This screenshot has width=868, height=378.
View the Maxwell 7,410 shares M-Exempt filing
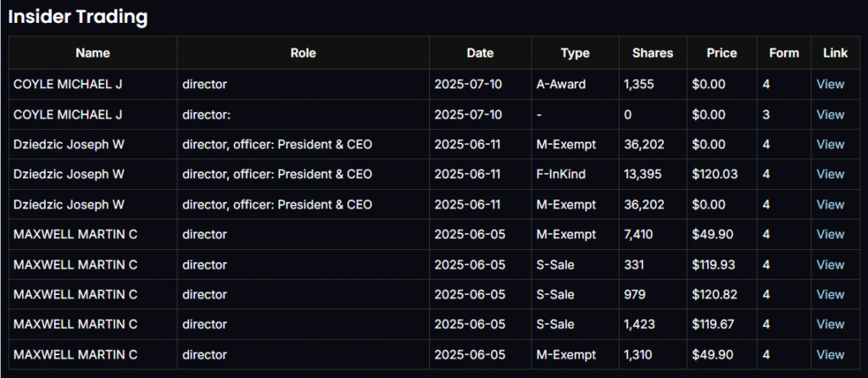830,234
